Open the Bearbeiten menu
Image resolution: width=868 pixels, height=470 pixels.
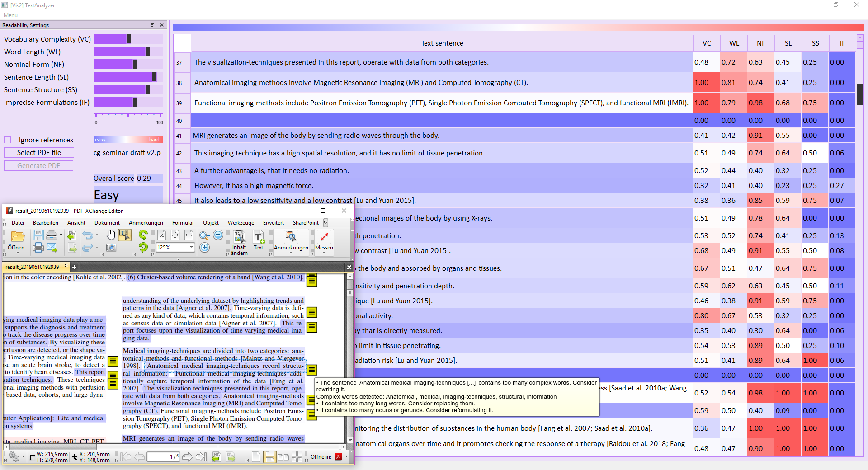click(46, 223)
